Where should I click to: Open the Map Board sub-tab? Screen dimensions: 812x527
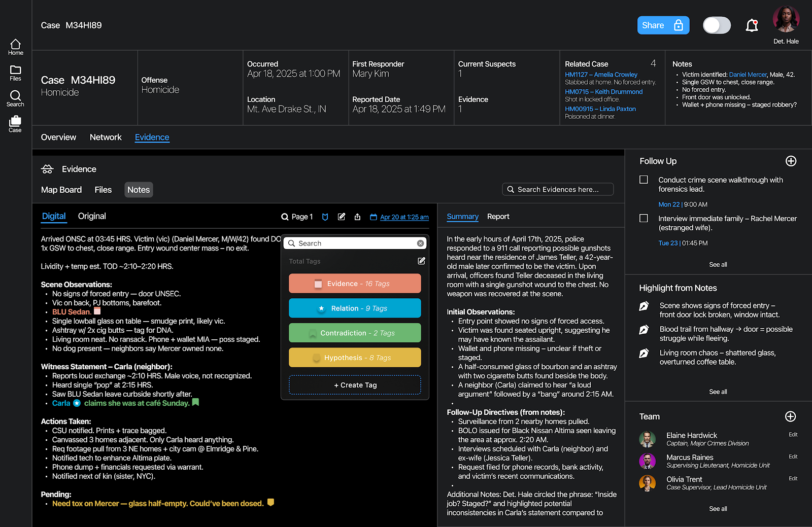point(61,190)
